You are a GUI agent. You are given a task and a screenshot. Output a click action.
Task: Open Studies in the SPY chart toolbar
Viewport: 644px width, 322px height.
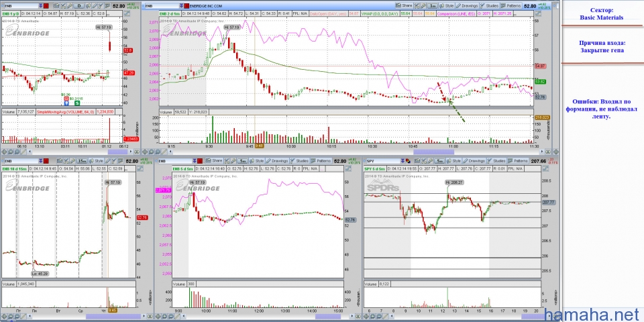click(x=496, y=161)
